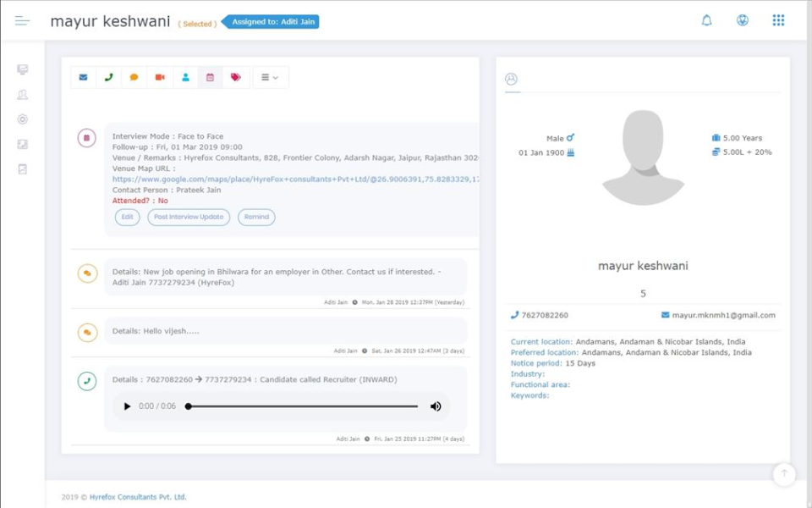
Task: Expand the candidate people icon in left sidebar
Action: point(22,94)
